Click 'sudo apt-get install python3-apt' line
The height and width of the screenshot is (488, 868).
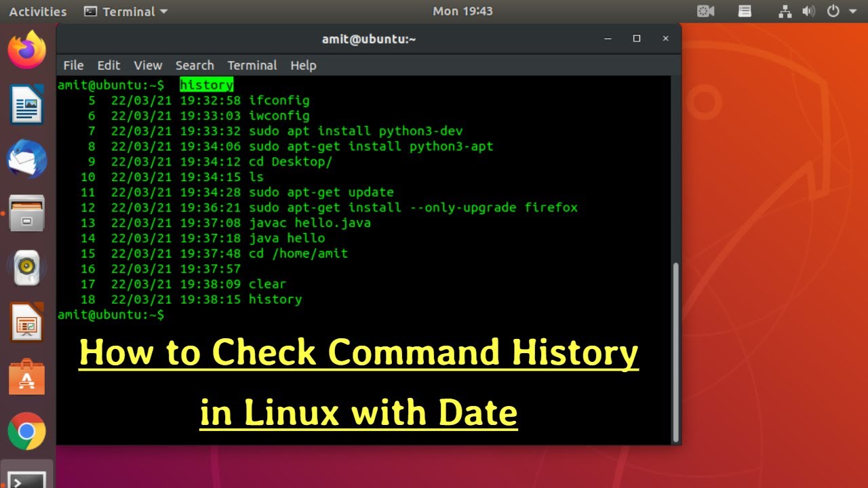coord(371,146)
